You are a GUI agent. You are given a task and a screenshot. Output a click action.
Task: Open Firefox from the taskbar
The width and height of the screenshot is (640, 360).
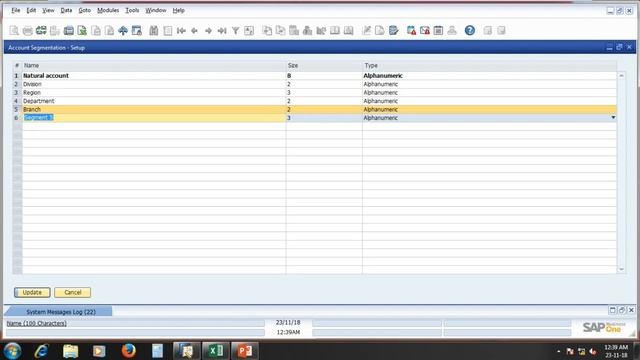[128, 351]
